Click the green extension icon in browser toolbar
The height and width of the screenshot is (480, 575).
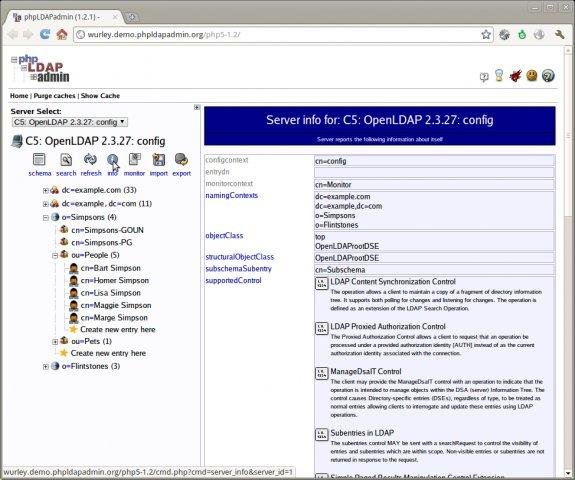522,34
